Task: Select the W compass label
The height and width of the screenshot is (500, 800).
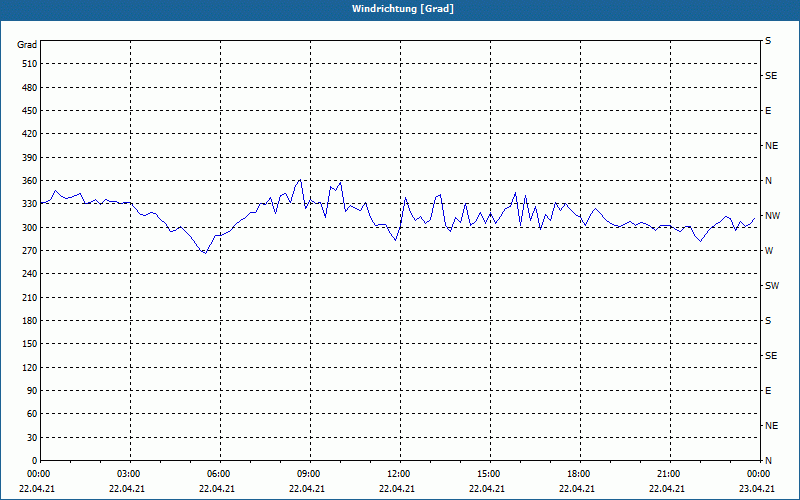Action: pos(769,251)
